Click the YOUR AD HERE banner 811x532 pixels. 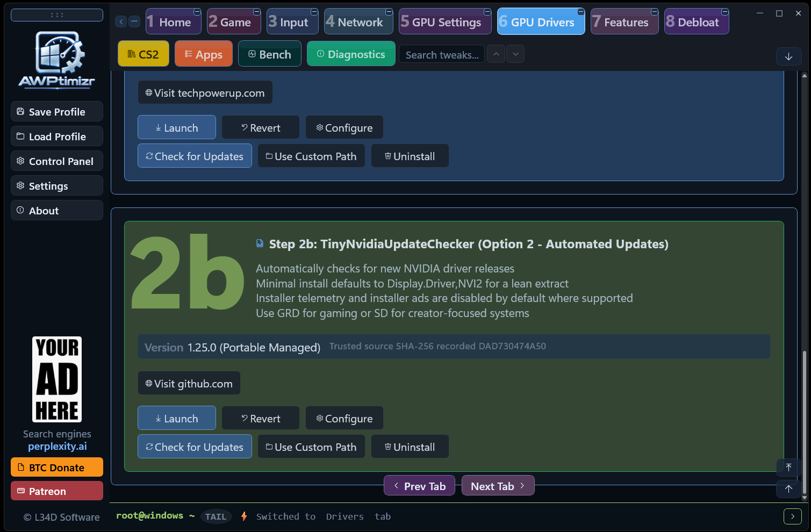[57, 379]
